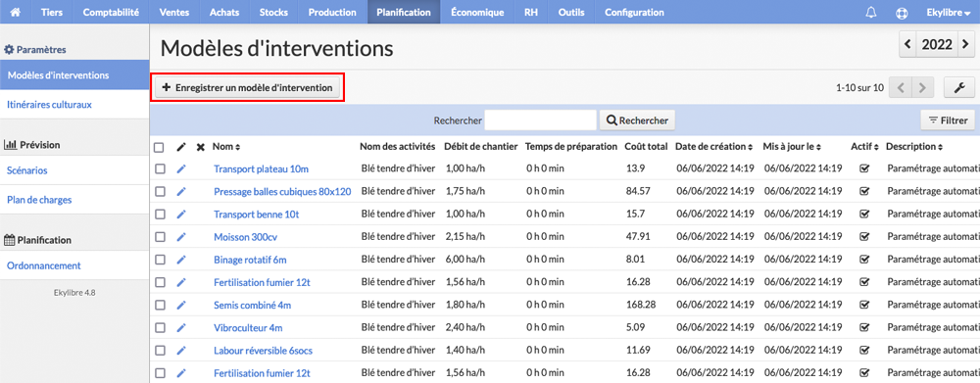Open the Stocks menu
980x383 pixels.
pos(273,12)
